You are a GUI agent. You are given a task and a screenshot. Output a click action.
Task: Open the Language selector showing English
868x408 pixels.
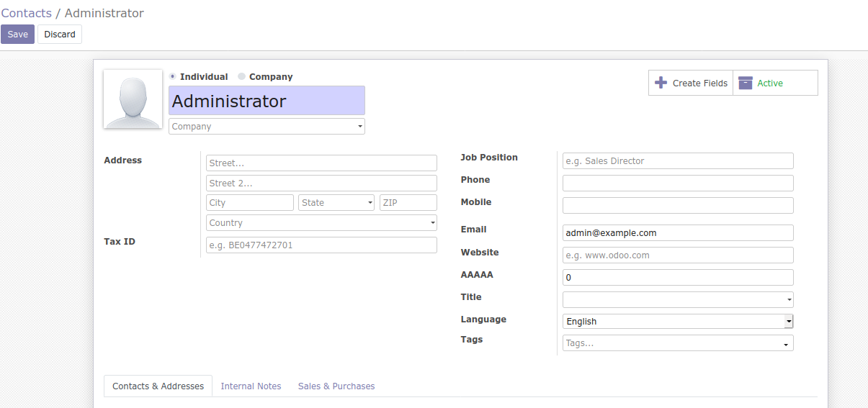pyautogui.click(x=678, y=322)
